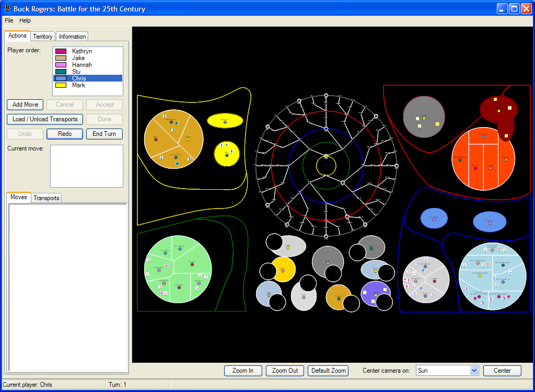Screen dimensions: 535x392
Task: Click magenta Farside dot on the Moon
Action: (x=434, y=282)
